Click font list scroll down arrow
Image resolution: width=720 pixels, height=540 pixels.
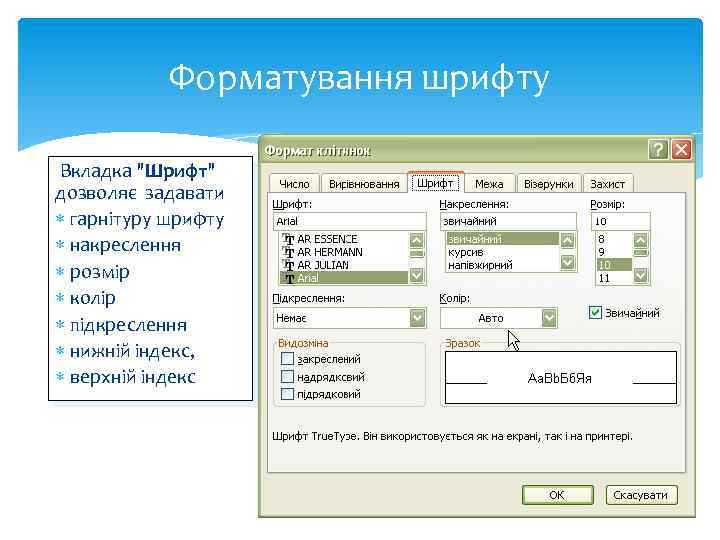tap(416, 276)
